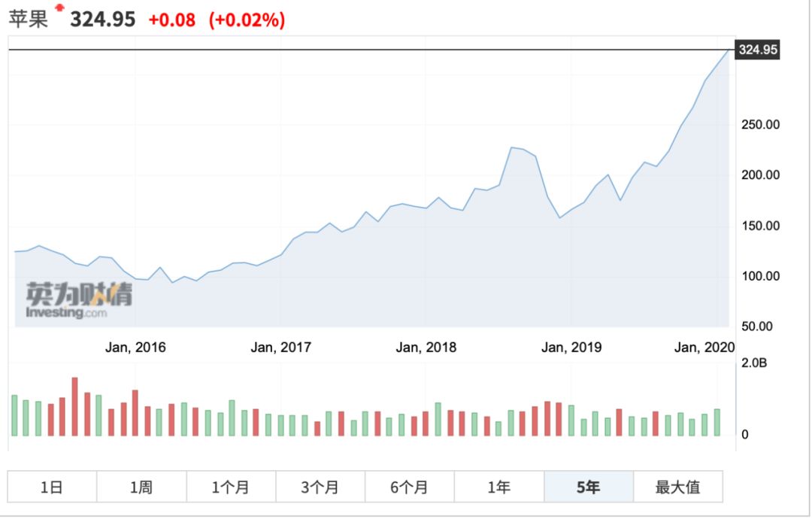812x519 pixels.
Task: Click the Jan, 2017 axis label
Action: coord(280,348)
